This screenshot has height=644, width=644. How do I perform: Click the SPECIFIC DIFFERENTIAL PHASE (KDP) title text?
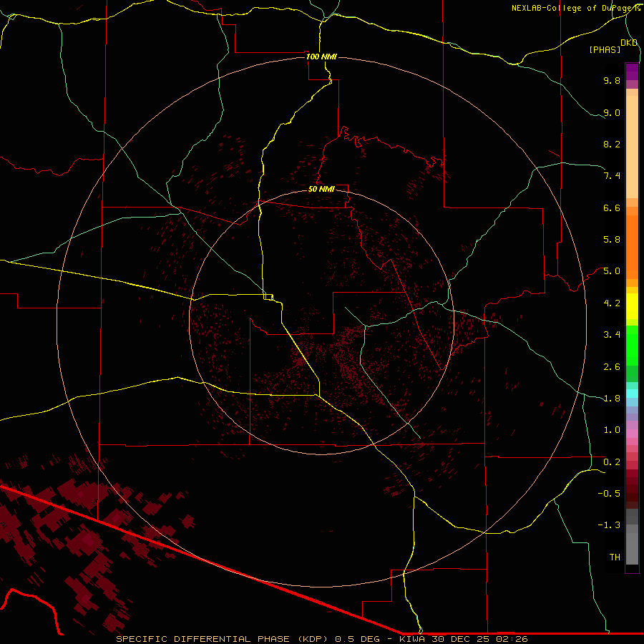(x=223, y=639)
